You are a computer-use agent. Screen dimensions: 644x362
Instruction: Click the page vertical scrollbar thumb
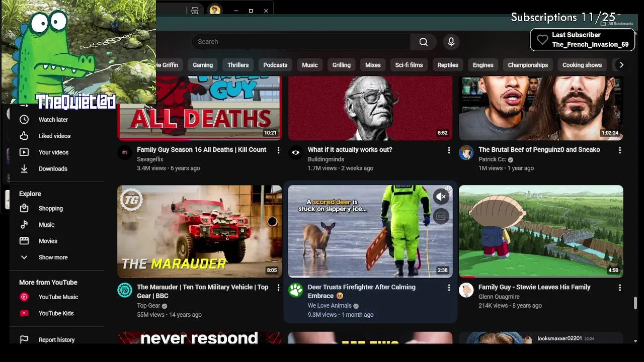(635, 303)
